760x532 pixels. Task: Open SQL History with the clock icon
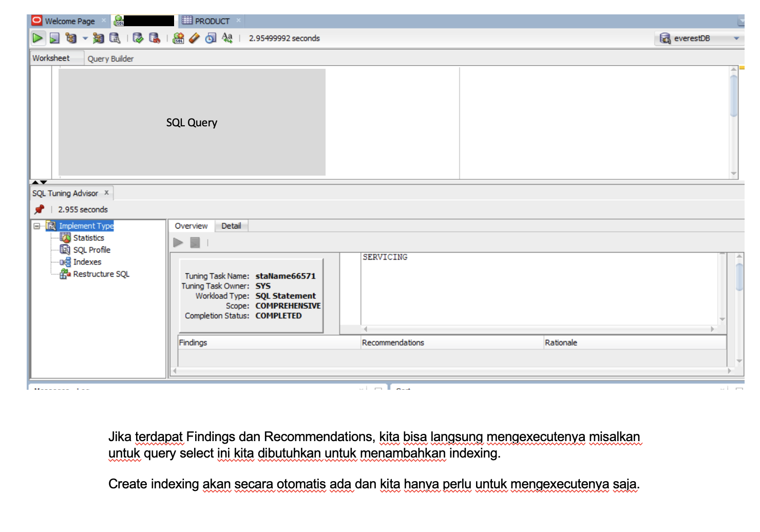click(x=211, y=38)
